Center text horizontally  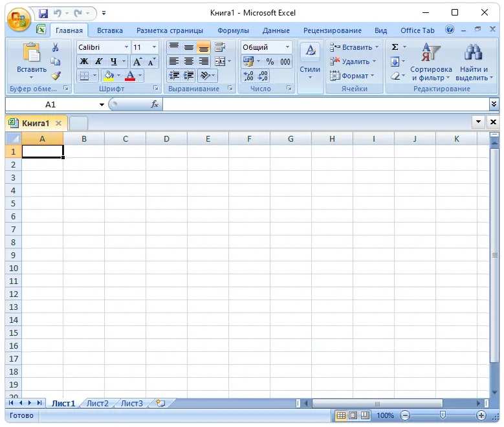coord(189,61)
